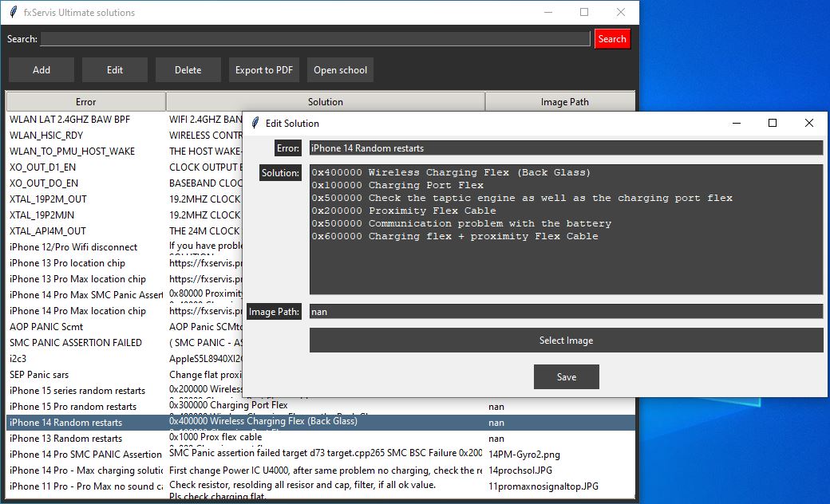Click the feather icon in fxServis main window title
830x504 pixels.
14,12
